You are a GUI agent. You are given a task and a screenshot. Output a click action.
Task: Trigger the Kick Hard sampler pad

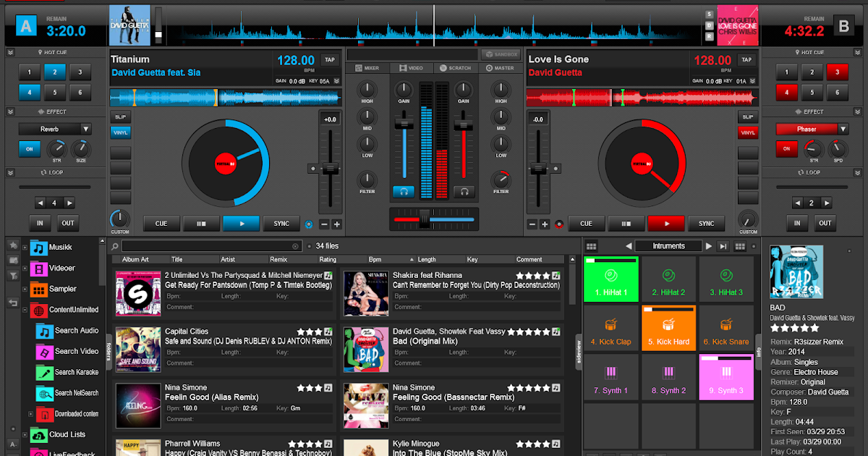(x=668, y=328)
